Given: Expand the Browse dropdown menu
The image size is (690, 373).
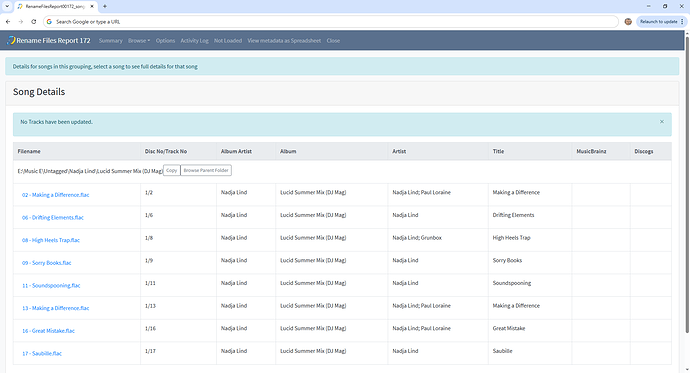Looking at the screenshot, I should [139, 40].
